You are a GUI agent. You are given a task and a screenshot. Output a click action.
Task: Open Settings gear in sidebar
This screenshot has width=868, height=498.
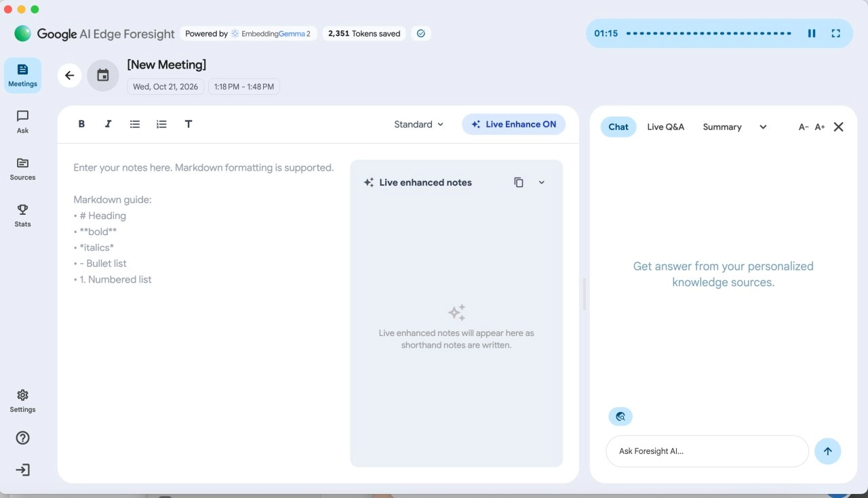pyautogui.click(x=22, y=401)
